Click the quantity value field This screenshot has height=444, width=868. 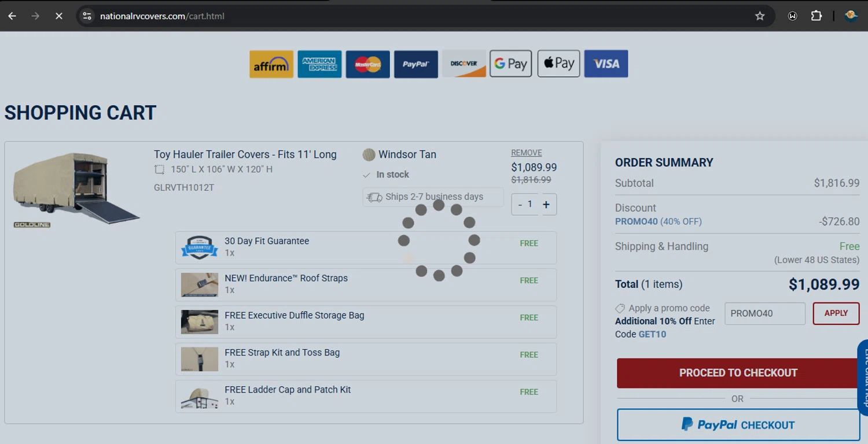tap(530, 204)
